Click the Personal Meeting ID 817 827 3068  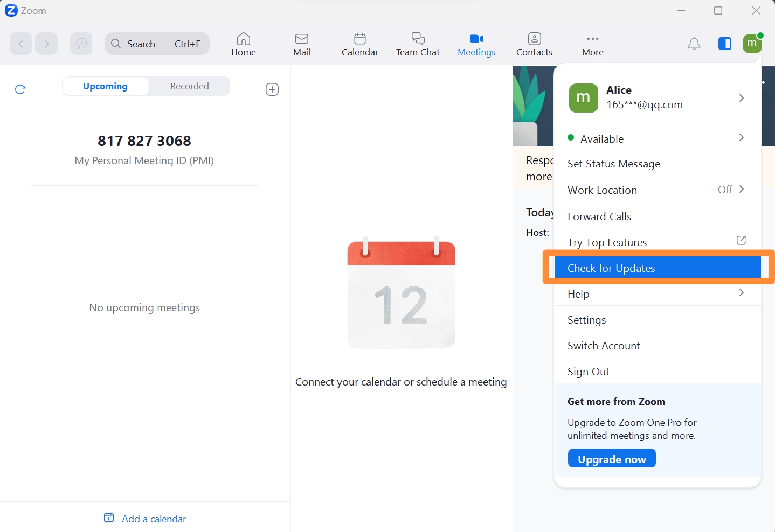click(x=144, y=141)
